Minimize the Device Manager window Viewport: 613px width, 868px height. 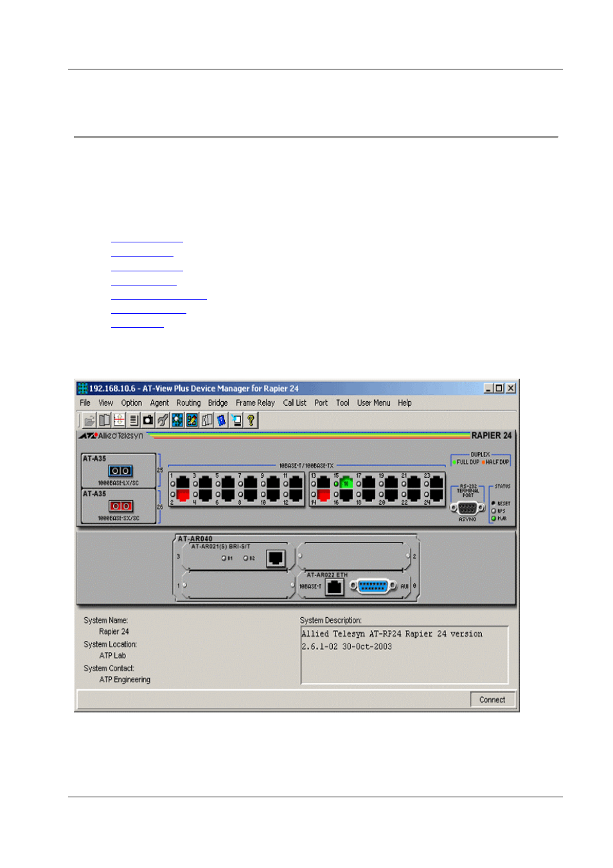[x=488, y=388]
